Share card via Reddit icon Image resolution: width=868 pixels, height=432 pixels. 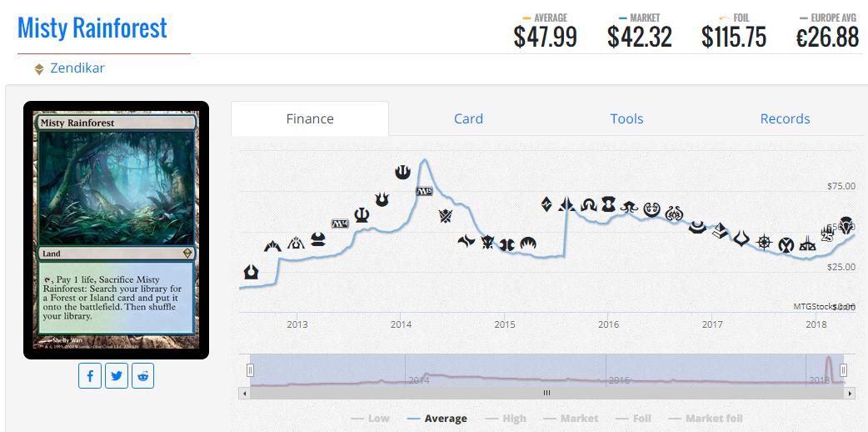[x=142, y=376]
